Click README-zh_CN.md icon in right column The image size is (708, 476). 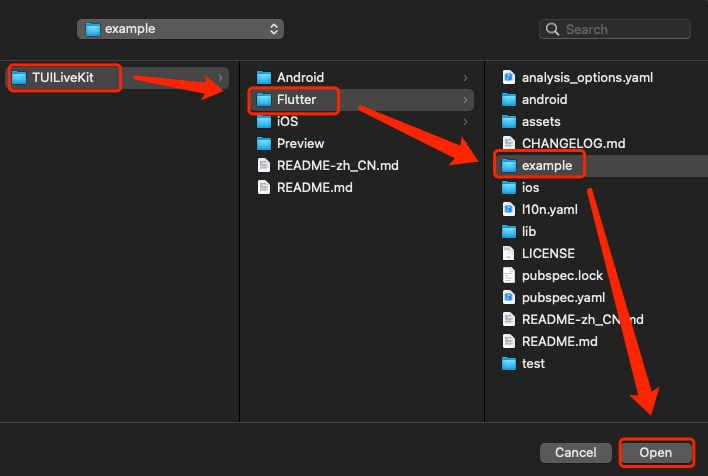(x=509, y=320)
